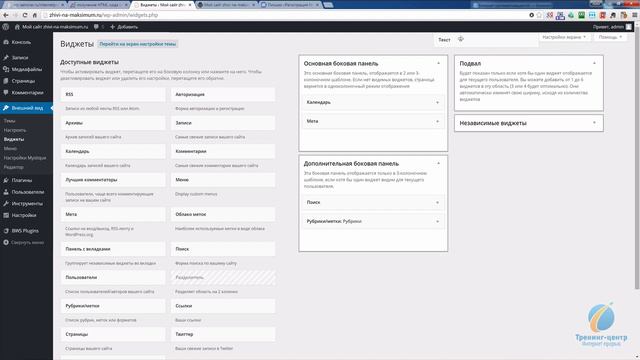Click the Внешний вид brush icon

pyautogui.click(x=6, y=108)
